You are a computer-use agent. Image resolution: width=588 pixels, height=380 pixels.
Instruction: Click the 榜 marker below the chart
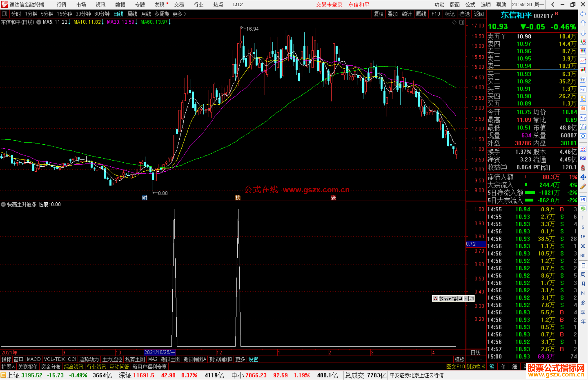coord(238,198)
